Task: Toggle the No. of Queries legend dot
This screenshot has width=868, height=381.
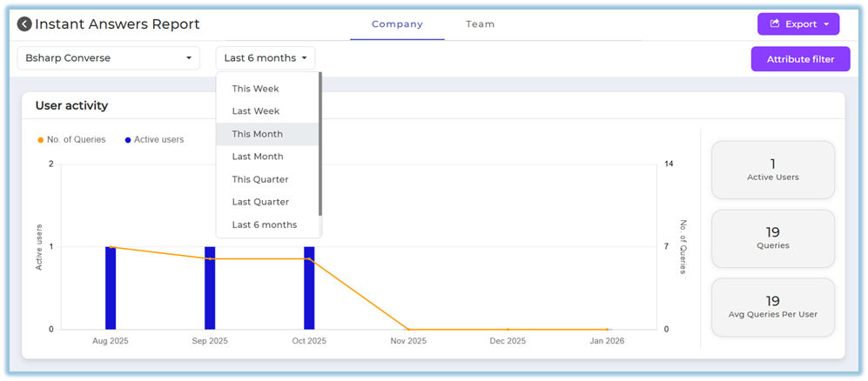Action: click(x=40, y=140)
